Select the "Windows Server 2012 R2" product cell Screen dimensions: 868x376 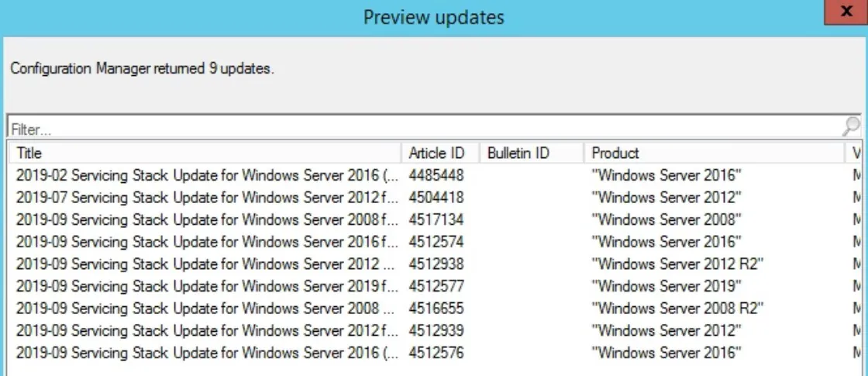pos(677,264)
